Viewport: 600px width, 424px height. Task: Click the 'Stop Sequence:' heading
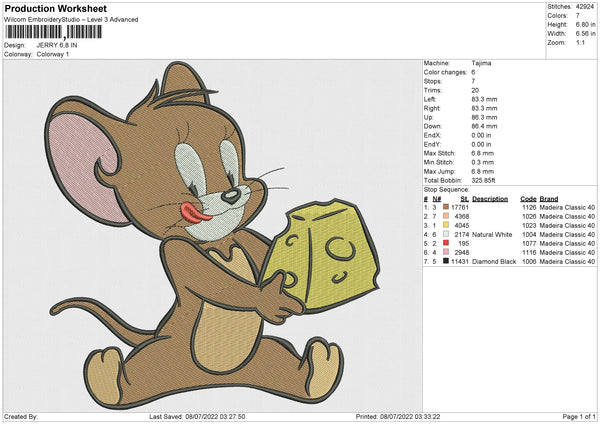click(446, 189)
